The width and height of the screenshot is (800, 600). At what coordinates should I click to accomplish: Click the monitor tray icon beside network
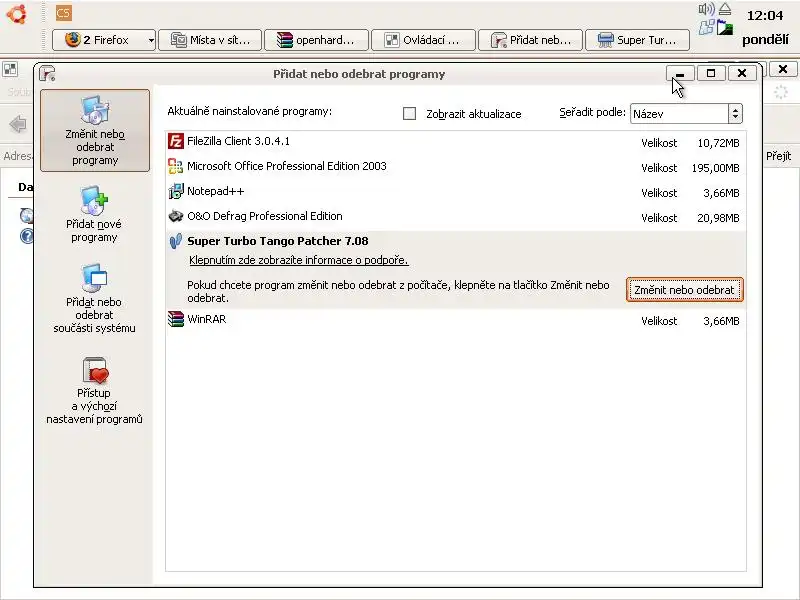[724, 28]
